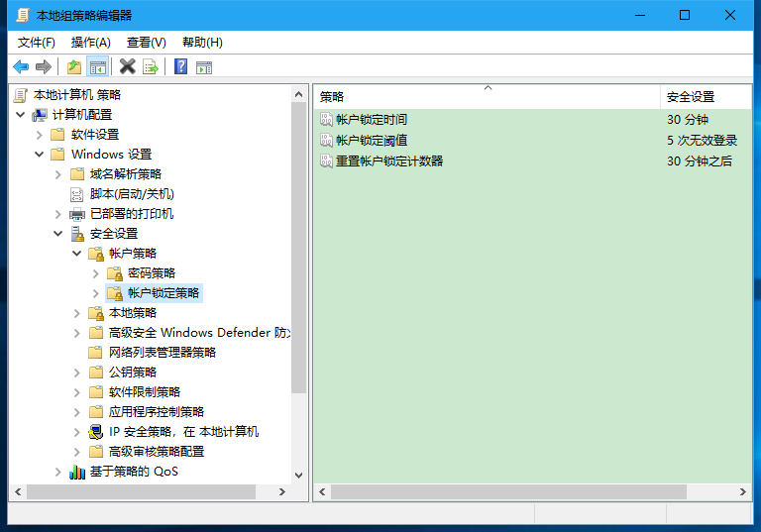The image size is (761, 532).
Task: Click the 计算机配置 computer icon
Action: tap(40, 115)
